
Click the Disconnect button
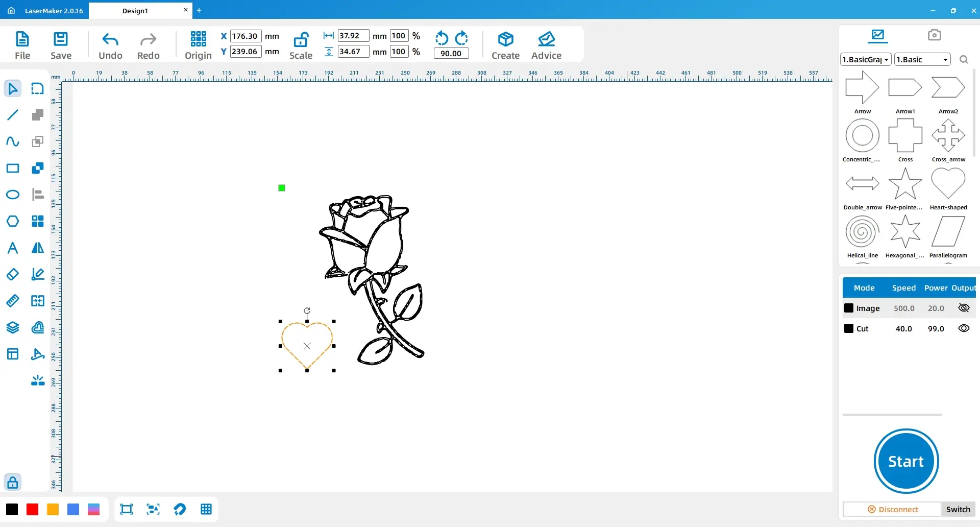point(893,509)
